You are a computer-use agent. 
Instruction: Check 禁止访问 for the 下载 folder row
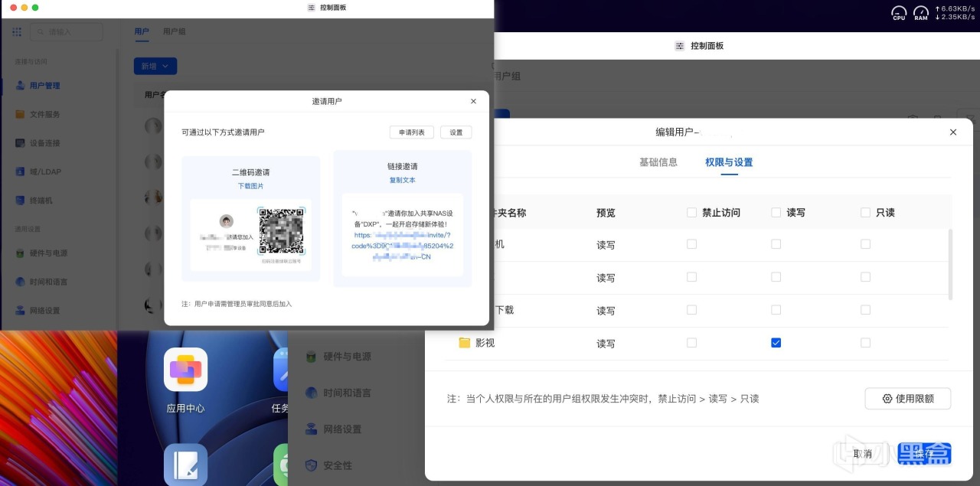click(692, 310)
